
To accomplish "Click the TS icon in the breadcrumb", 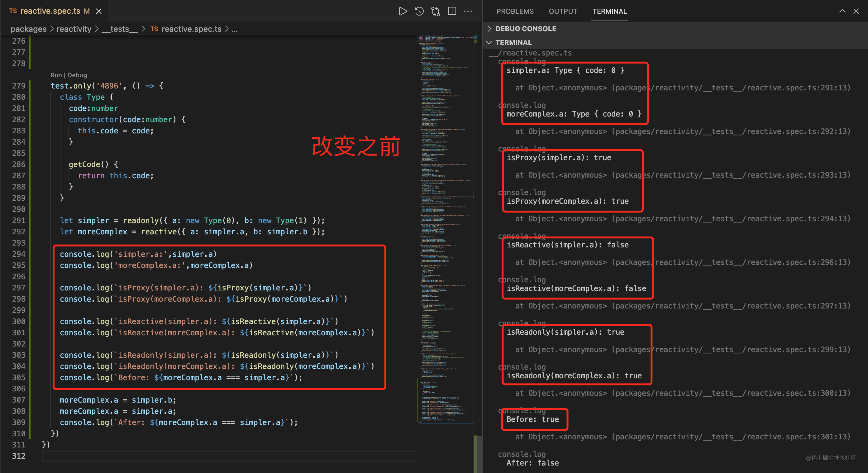I will click(x=154, y=29).
